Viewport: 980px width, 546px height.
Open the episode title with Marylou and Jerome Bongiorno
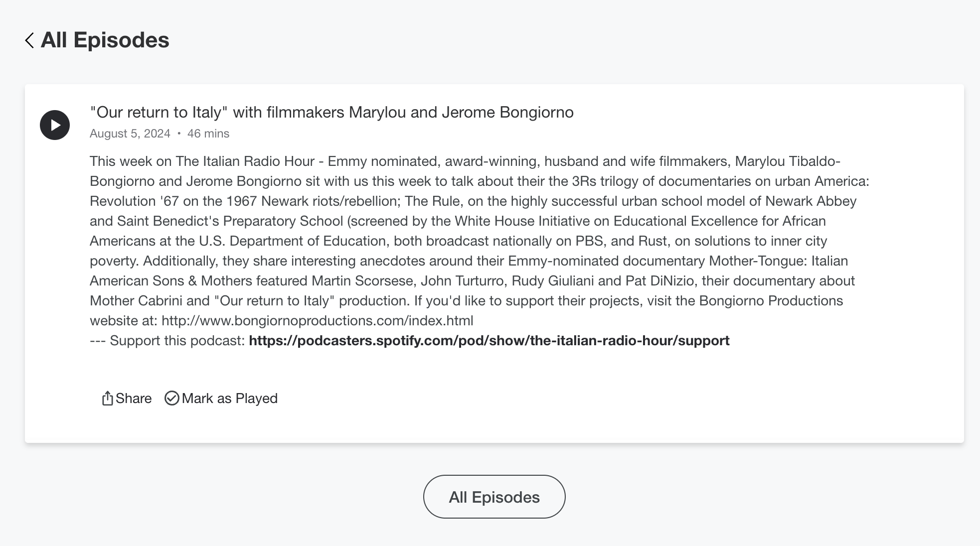pos(331,113)
